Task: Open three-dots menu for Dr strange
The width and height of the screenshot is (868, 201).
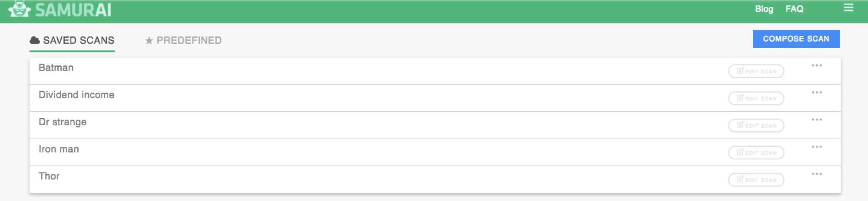Action: click(817, 120)
